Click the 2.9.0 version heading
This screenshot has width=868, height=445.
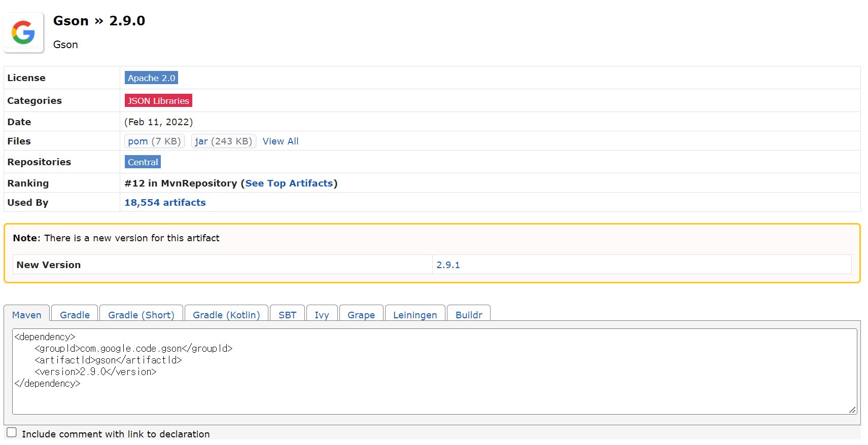[127, 21]
